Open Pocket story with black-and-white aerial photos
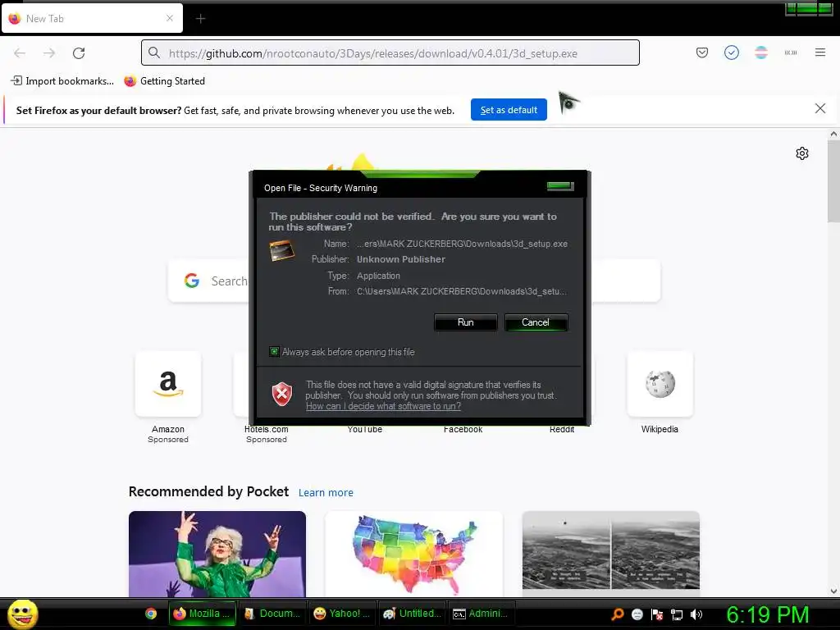The height and width of the screenshot is (630, 840). coord(610,554)
